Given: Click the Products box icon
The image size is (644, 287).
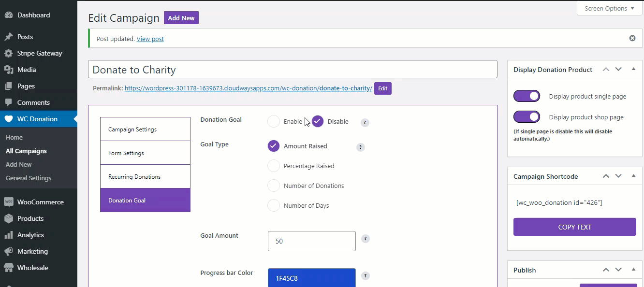Looking at the screenshot, I should [x=9, y=218].
